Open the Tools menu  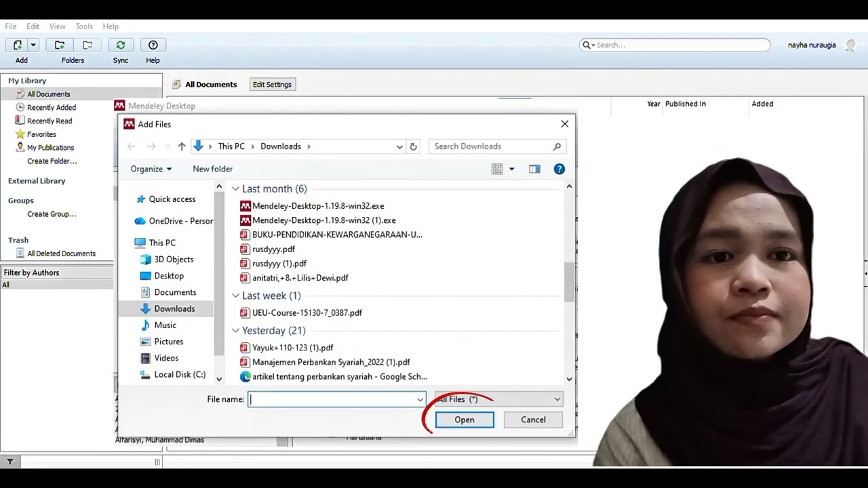[x=84, y=26]
